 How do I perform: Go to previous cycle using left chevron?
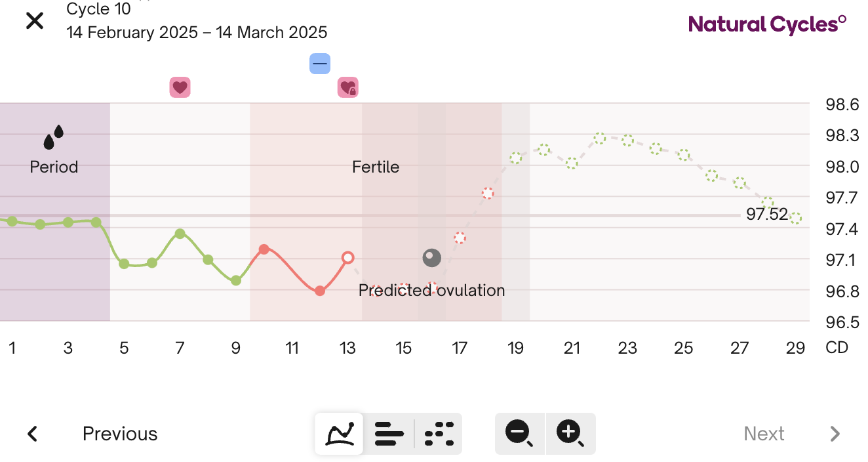pos(32,434)
